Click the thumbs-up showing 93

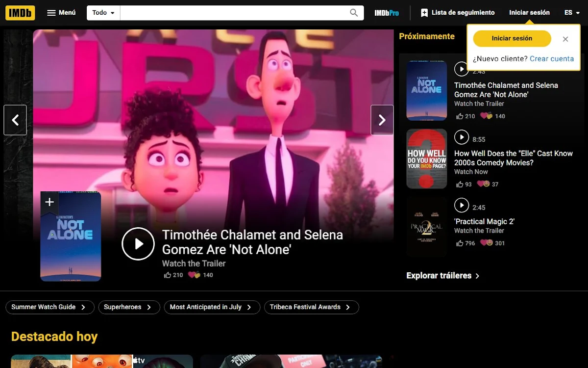point(464,184)
